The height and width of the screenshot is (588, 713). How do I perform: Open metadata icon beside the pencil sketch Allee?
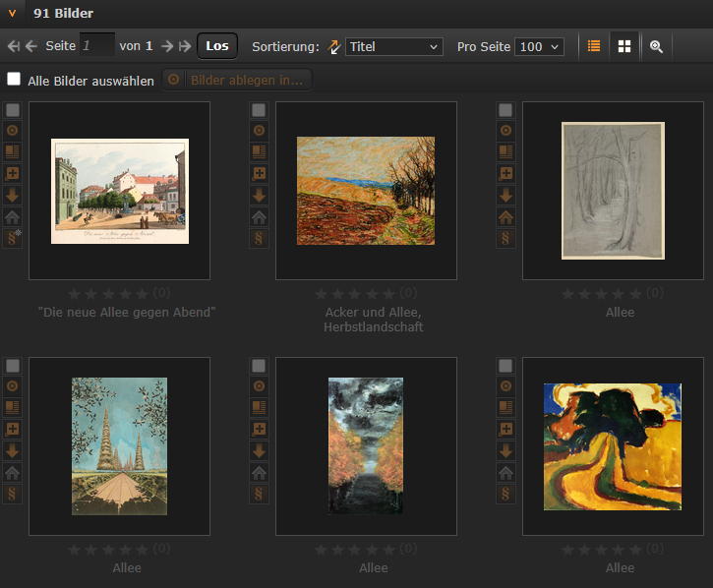(505, 151)
